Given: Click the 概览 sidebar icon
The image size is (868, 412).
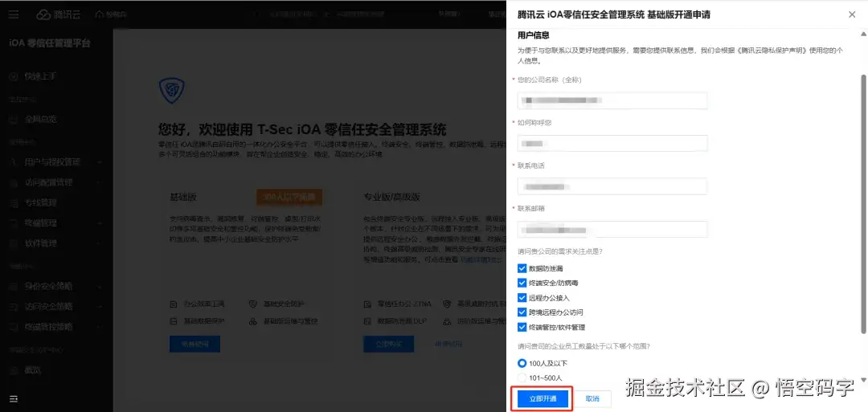Looking at the screenshot, I should 14,370.
